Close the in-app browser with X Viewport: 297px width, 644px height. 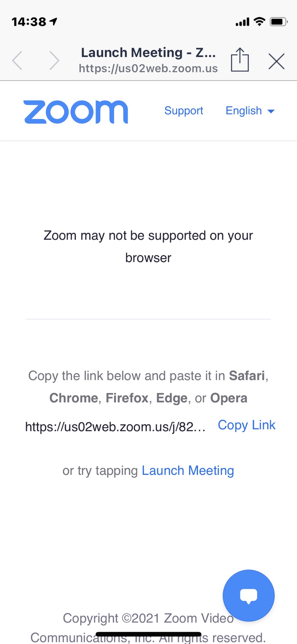coord(277,62)
